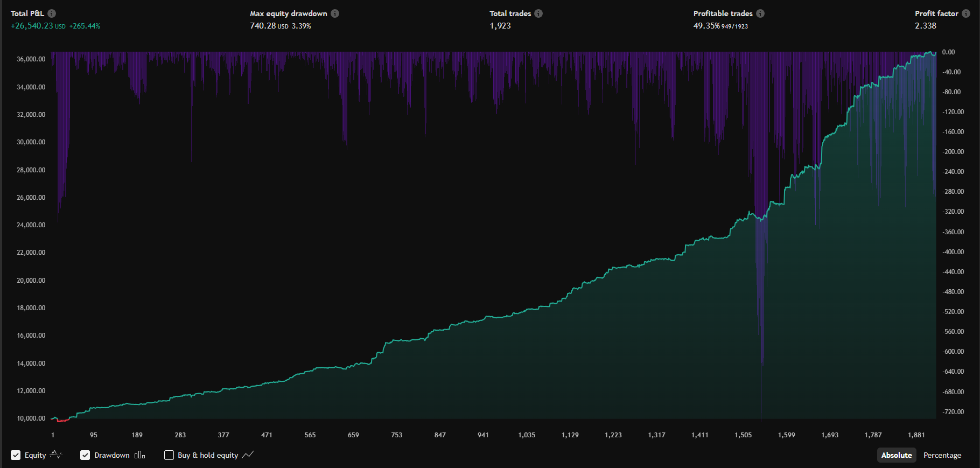Switch to Percentage view
Viewport: 980px width, 468px height.
pos(942,455)
